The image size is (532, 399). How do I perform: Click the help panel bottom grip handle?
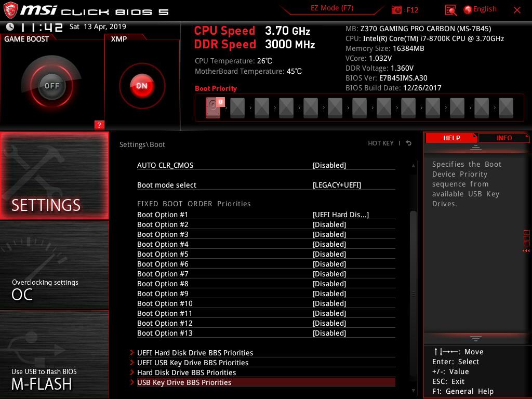coord(476,339)
